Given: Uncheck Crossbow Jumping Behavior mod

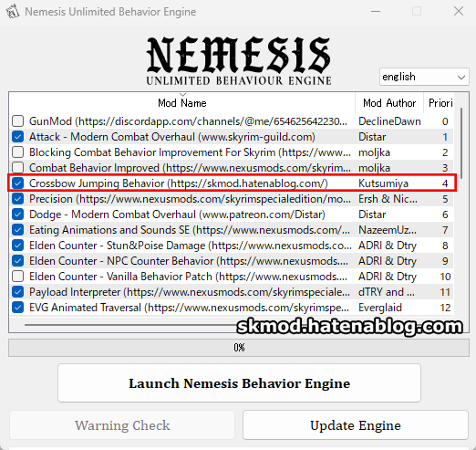Looking at the screenshot, I should pos(18,183).
